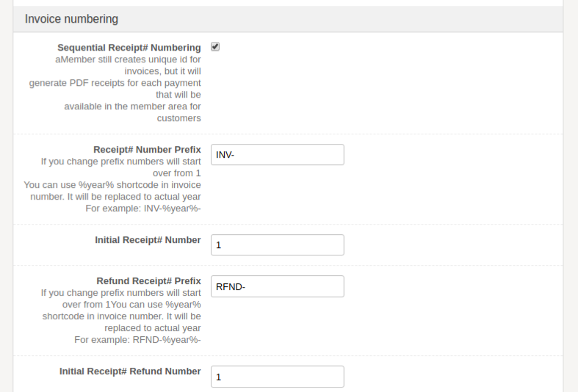Viewport: 578px width, 392px height.
Task: Select the Initial Receipt# Refund Number label
Action: point(130,371)
